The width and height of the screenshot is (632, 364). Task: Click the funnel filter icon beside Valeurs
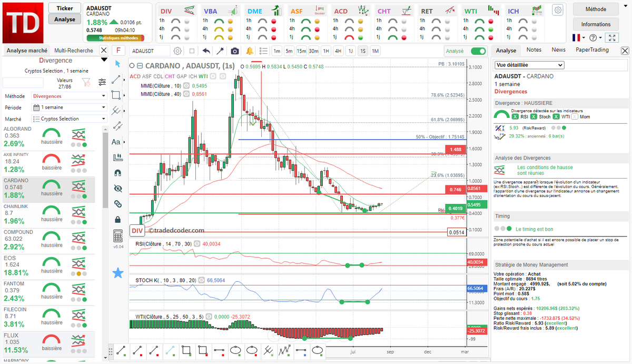[x=86, y=82]
